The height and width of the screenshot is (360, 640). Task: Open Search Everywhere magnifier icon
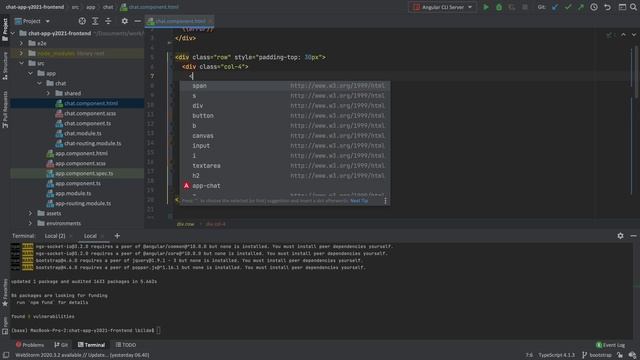click(633, 7)
